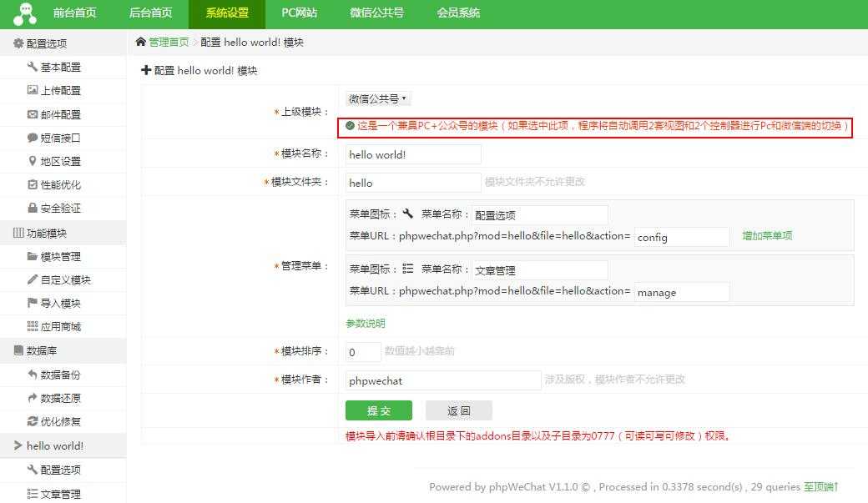The height and width of the screenshot is (503, 868).
Task: Click the folder icon next to 模块管理
Action: click(32, 256)
